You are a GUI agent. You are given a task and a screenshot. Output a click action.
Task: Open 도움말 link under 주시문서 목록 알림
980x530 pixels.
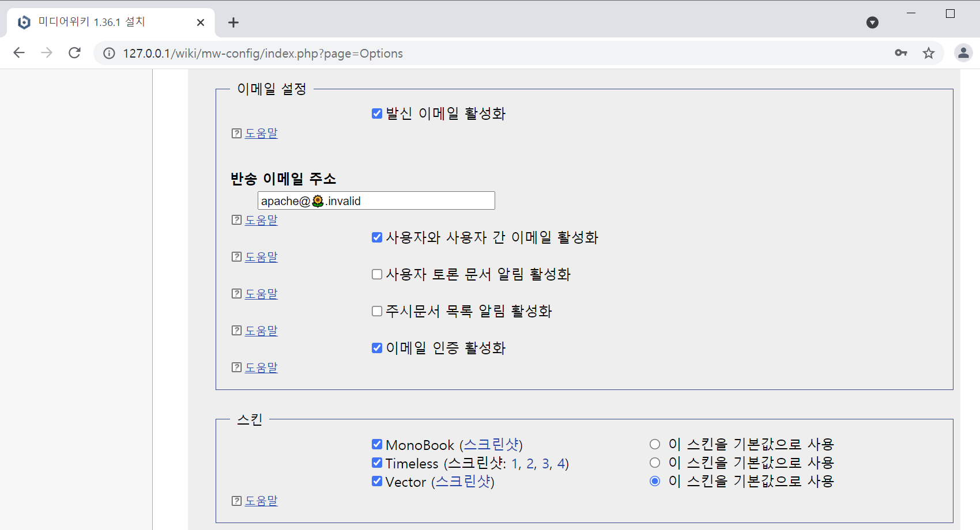(x=261, y=331)
